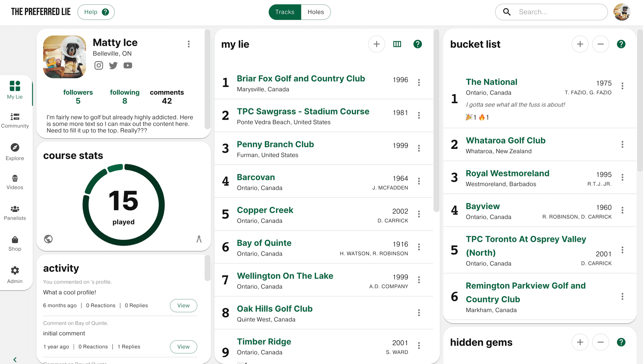Open the Explore sidebar item

pyautogui.click(x=15, y=152)
